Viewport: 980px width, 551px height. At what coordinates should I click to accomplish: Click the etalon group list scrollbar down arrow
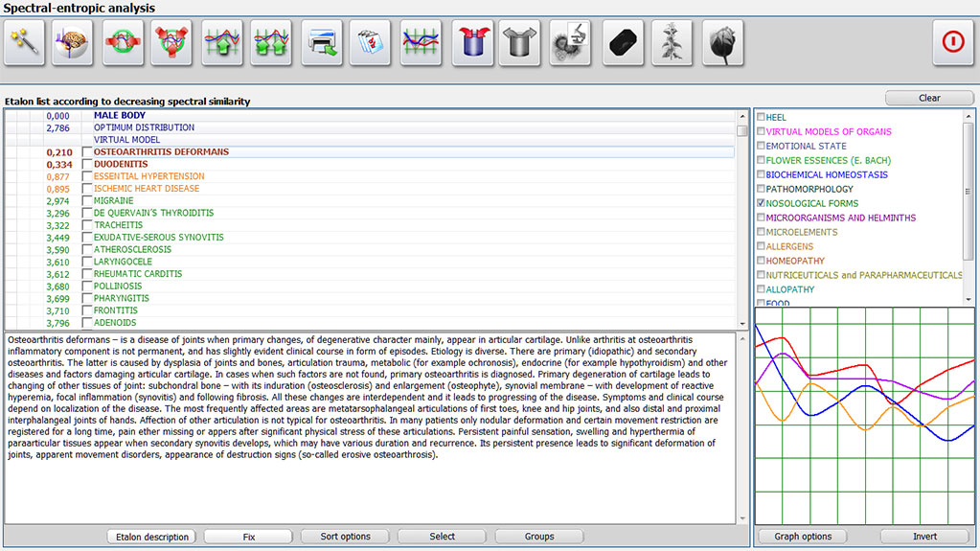tap(968, 299)
